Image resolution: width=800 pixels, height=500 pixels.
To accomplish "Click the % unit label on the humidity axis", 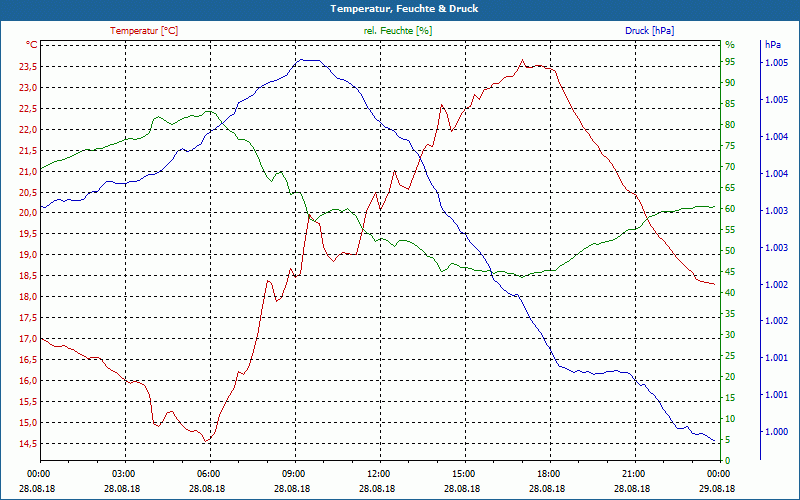I will click(730, 45).
